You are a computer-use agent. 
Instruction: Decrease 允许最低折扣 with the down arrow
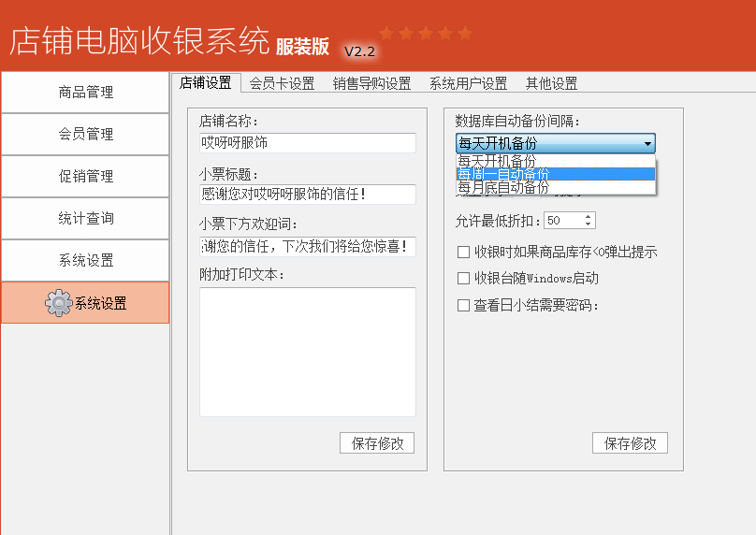click(588, 224)
